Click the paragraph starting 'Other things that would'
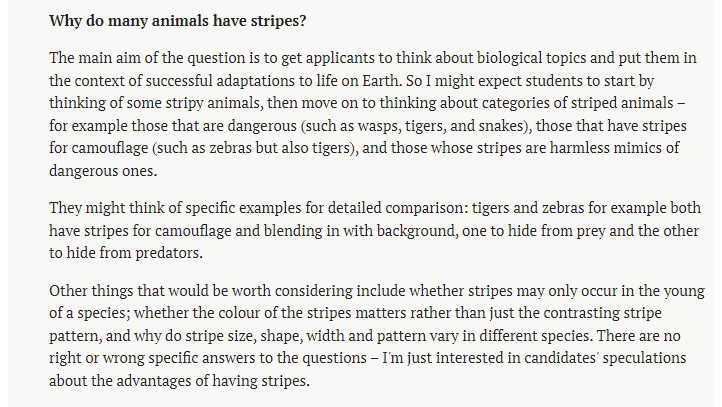The width and height of the screenshot is (722, 407). (x=377, y=336)
